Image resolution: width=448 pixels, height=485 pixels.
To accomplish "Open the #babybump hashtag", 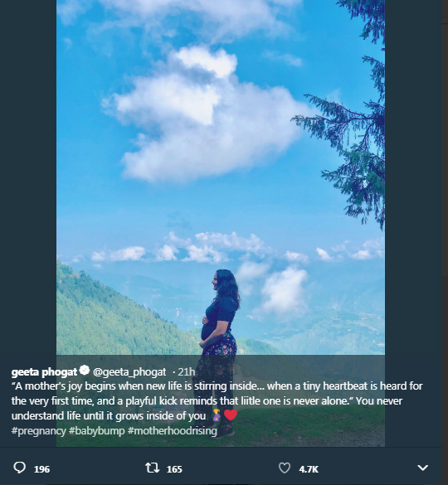I will [x=96, y=431].
